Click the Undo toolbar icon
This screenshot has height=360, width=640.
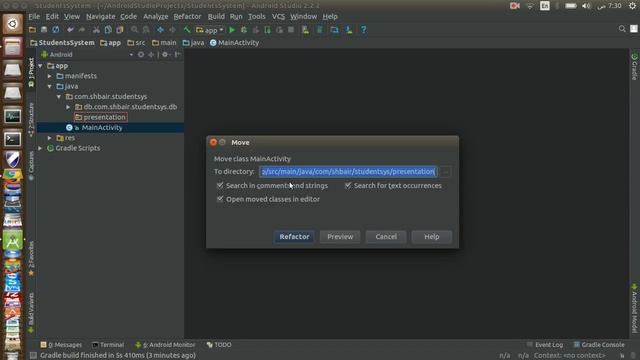[x=70, y=30]
